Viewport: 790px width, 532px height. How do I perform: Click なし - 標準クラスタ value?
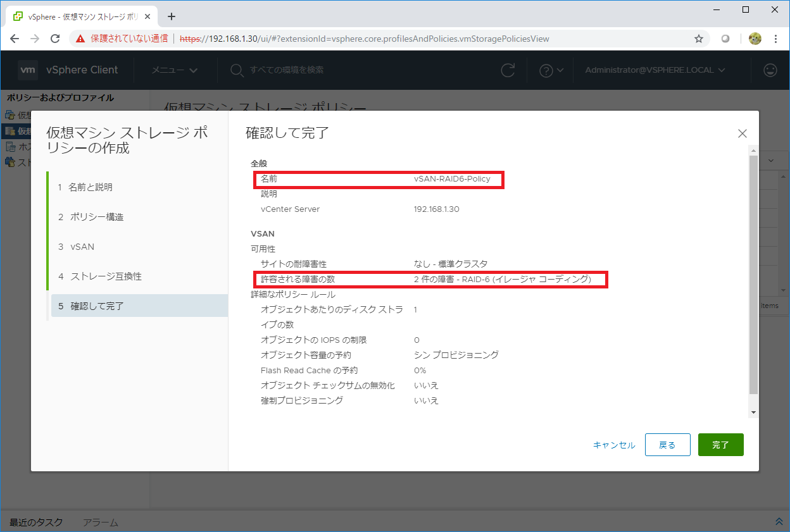[451, 264]
